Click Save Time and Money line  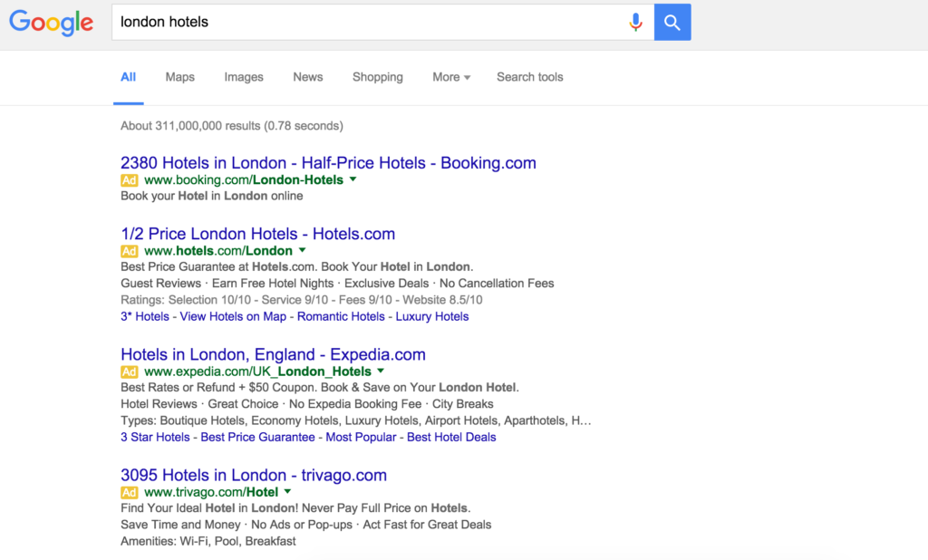[306, 525]
